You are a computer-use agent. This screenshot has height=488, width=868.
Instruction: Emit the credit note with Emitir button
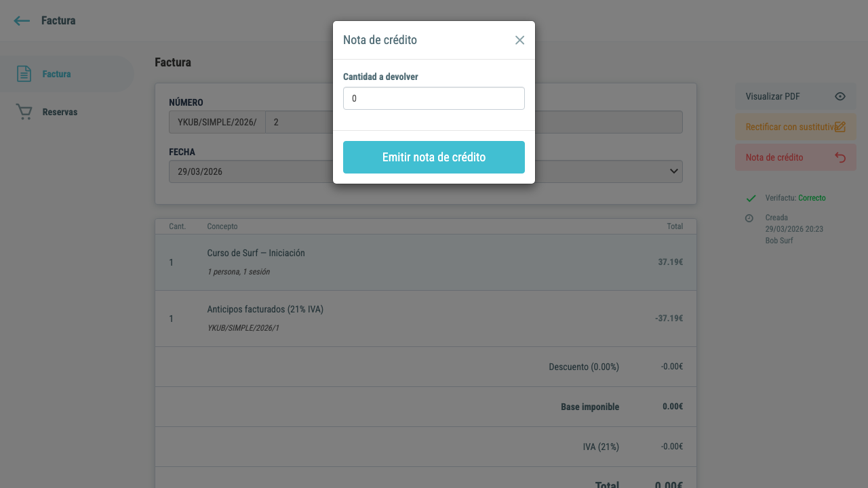434,157
